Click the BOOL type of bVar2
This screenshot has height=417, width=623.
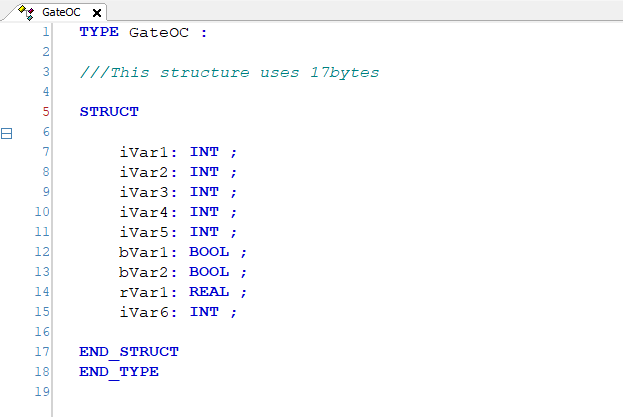tap(209, 272)
